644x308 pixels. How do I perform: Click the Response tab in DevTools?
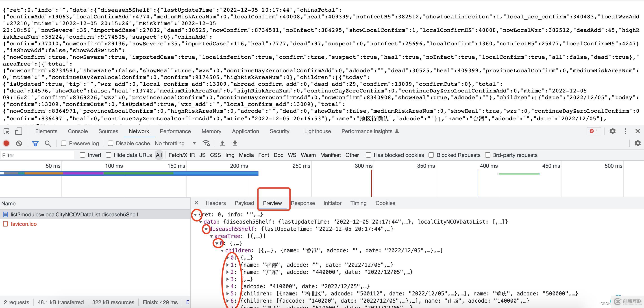click(303, 203)
